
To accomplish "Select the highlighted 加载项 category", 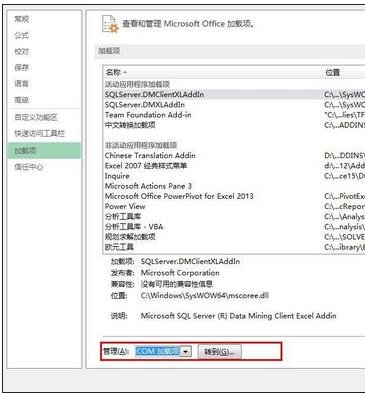I will tap(44, 150).
